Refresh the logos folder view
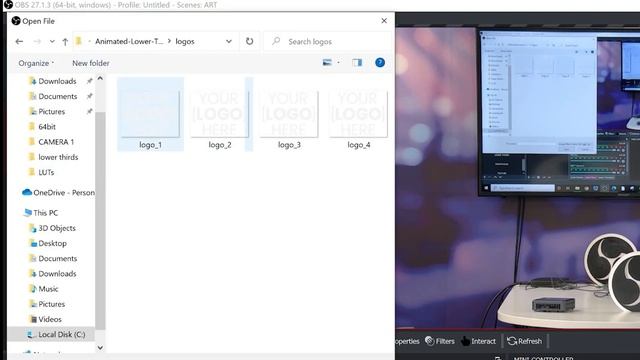This screenshot has width=640, height=360. tap(249, 42)
